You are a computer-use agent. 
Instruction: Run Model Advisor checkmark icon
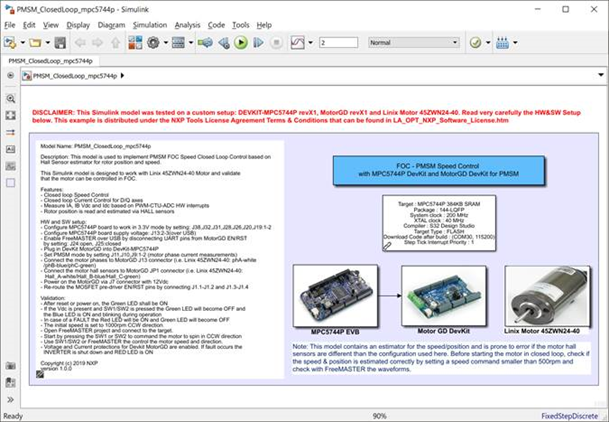pyautogui.click(x=475, y=43)
